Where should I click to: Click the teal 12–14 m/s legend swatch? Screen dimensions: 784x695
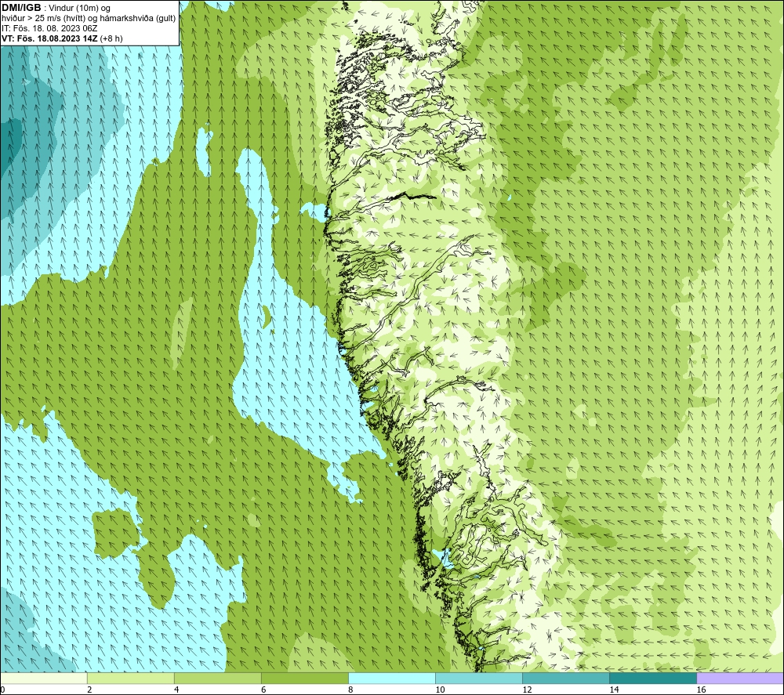pyautogui.click(x=565, y=678)
